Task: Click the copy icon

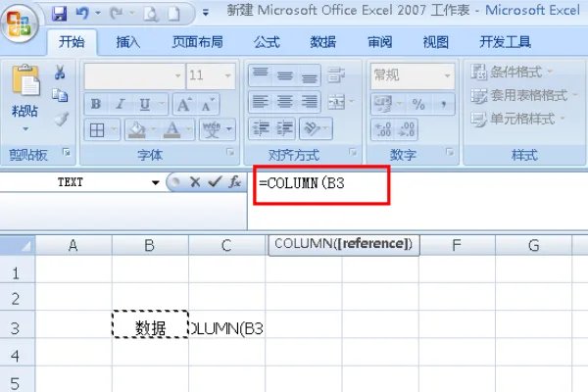Action: [x=60, y=95]
